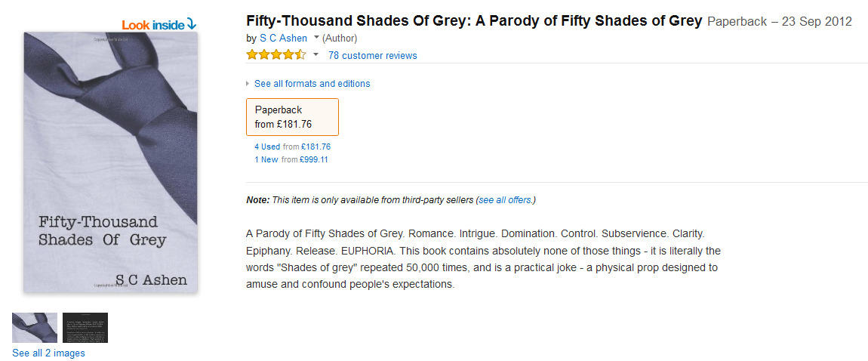Open the 78 customer reviews link
Screen dimensions: 868x361
(372, 55)
